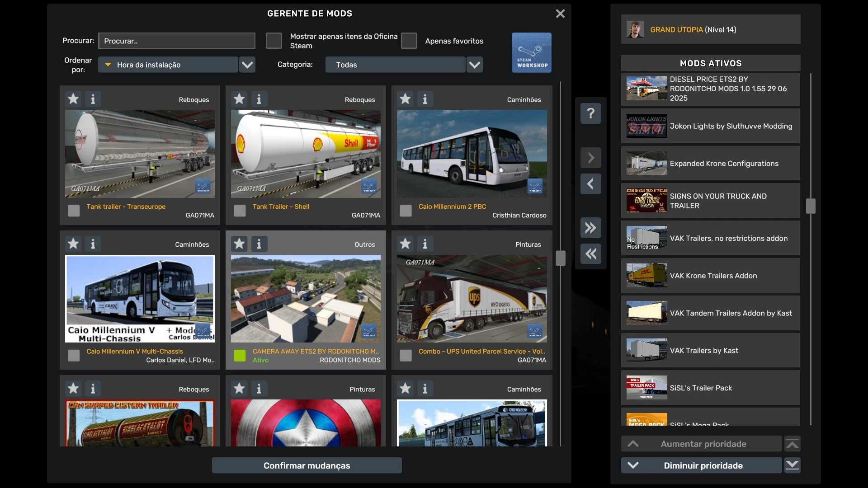The width and height of the screenshot is (868, 488).
Task: Toggle the Apenas favoritos checkbox
Action: 409,41
